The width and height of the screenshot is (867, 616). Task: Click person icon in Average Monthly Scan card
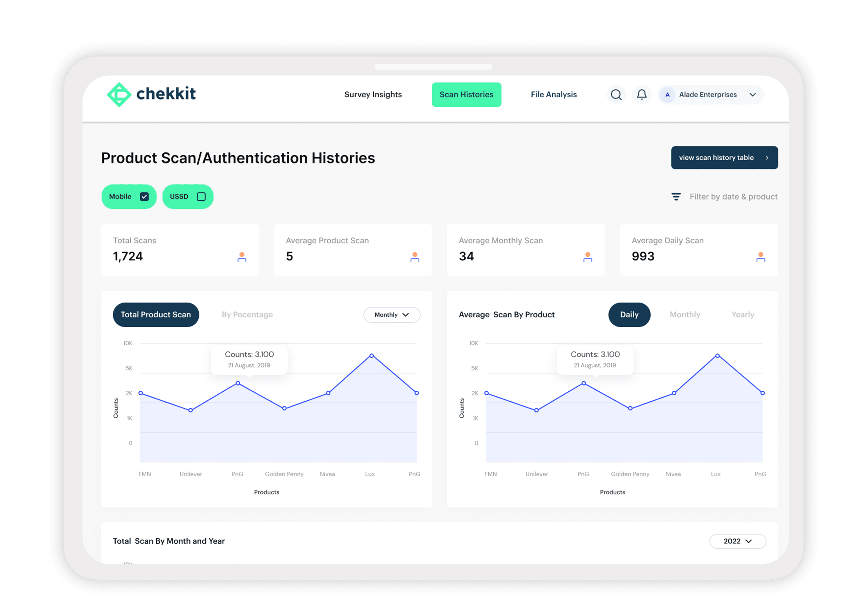click(x=587, y=257)
